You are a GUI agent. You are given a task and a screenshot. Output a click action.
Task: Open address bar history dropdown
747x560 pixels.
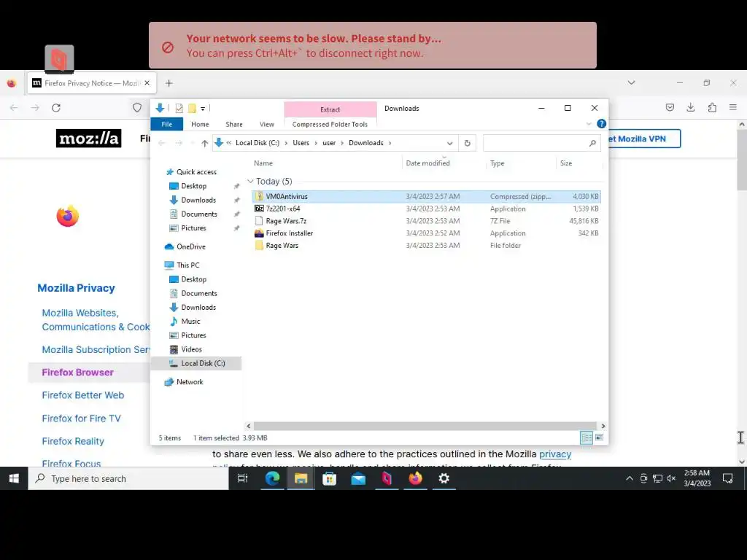tap(449, 143)
